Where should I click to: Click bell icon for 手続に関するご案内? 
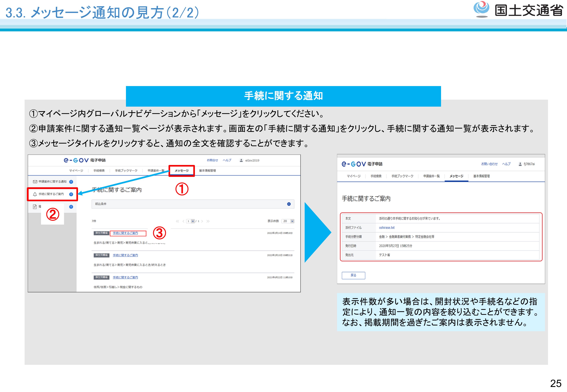point(35,194)
